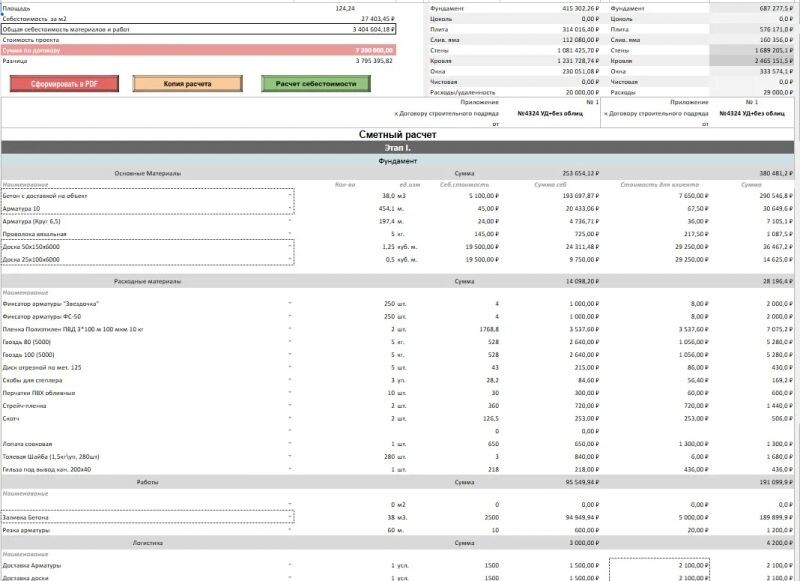This screenshot has width=800, height=581.
Task: Expand dropdown for 'Доска 50х150х6000' row
Action: tap(290, 246)
